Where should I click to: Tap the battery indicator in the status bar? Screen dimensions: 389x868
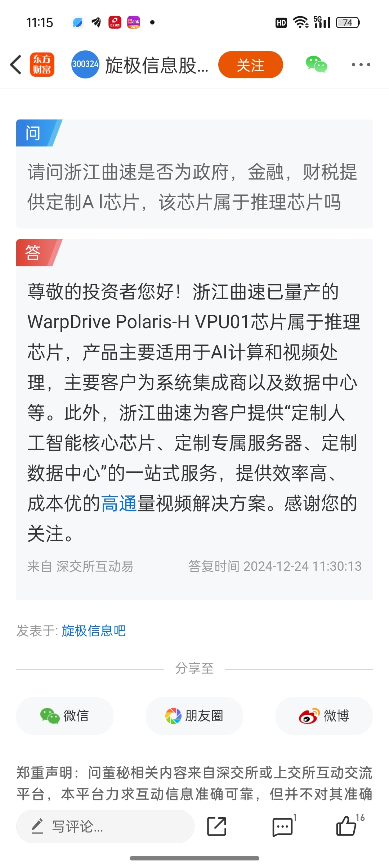348,23
